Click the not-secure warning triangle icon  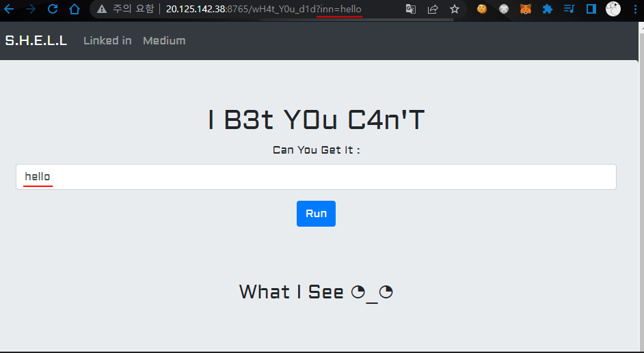pyautogui.click(x=101, y=9)
